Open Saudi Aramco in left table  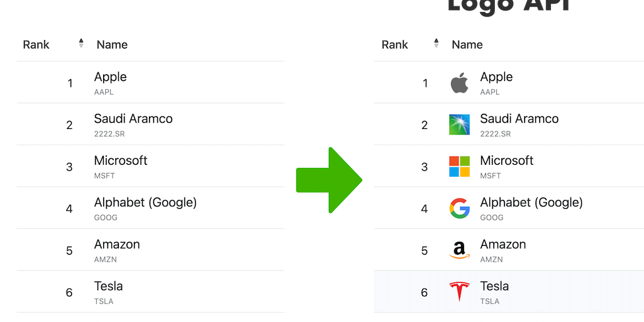(x=133, y=118)
